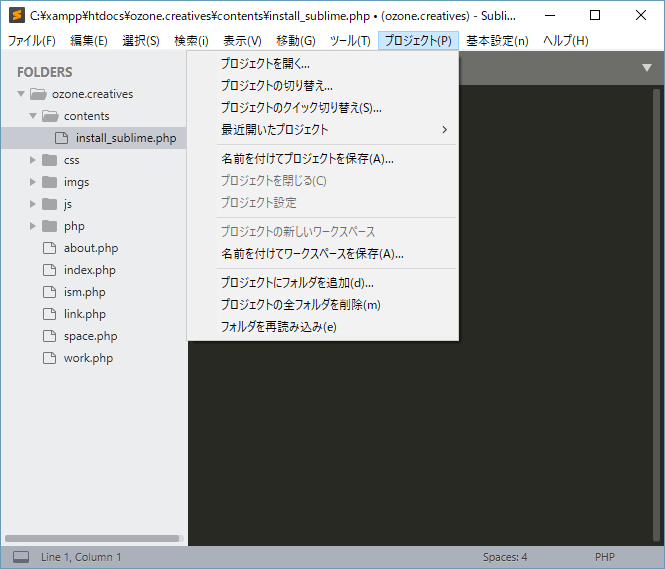The height and width of the screenshot is (569, 665).
Task: Click the editor vertical scrollbar
Action: point(657,316)
